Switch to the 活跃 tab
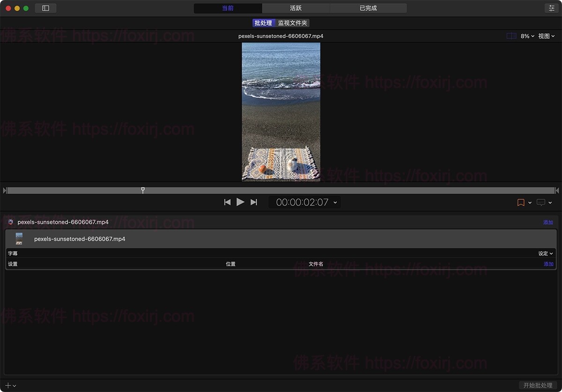This screenshot has width=562, height=392. (x=296, y=8)
